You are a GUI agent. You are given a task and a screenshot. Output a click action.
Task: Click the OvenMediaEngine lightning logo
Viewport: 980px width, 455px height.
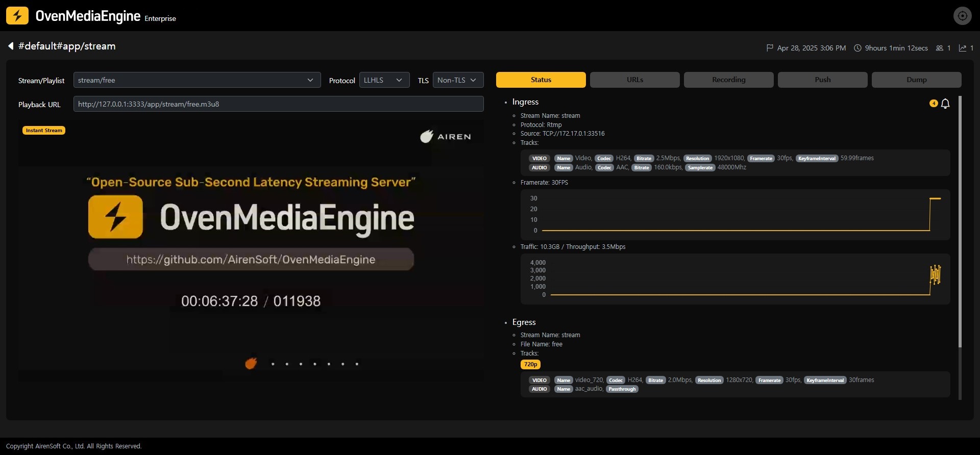click(x=17, y=16)
